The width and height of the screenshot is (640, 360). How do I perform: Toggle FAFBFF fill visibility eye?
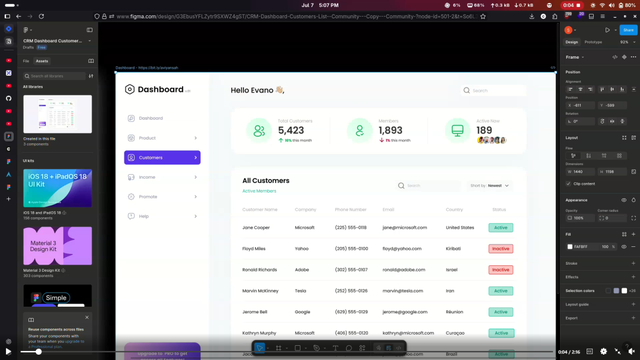point(624,247)
